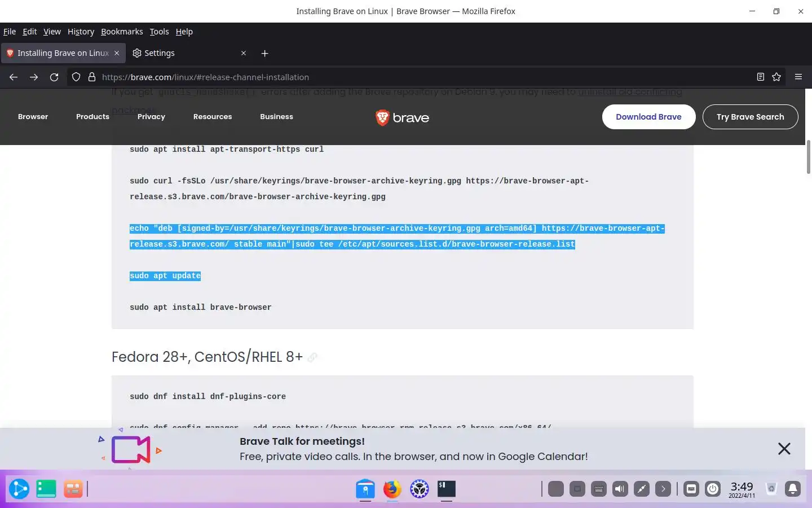Open the Firefox hamburger application menu

coord(798,77)
